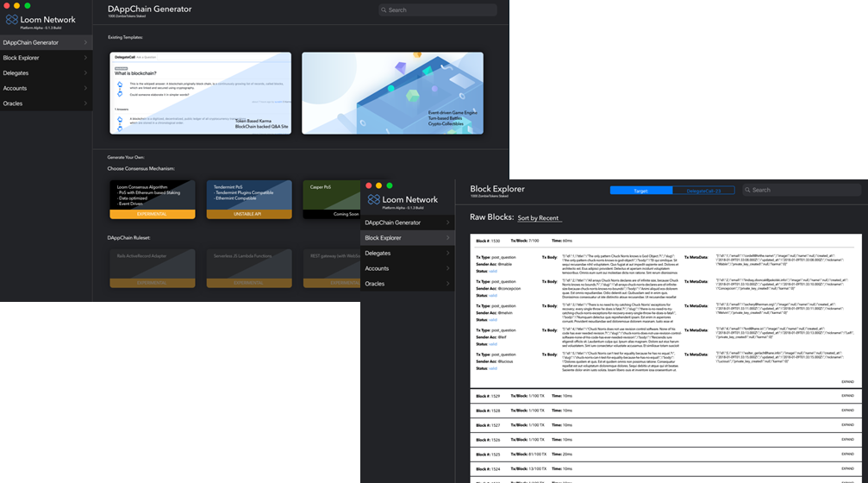Click the Coming Soon label on Casper PoS
The image size is (868, 483).
point(346,214)
